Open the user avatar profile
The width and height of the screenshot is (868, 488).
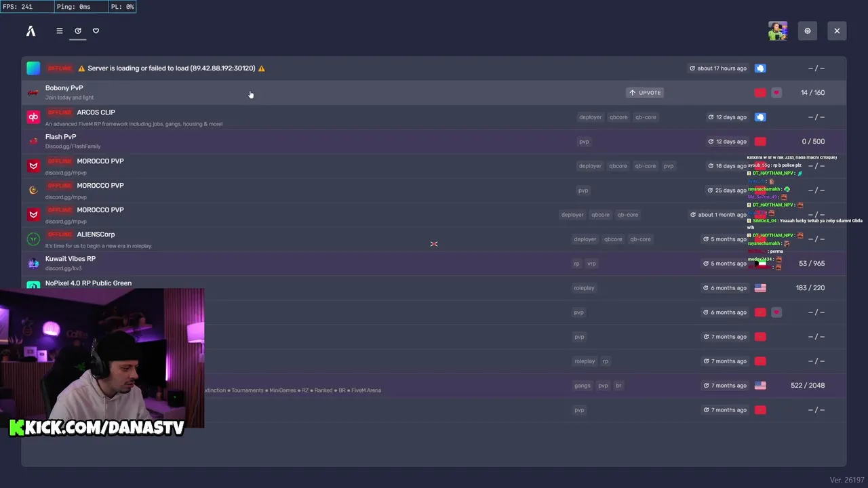(x=778, y=30)
